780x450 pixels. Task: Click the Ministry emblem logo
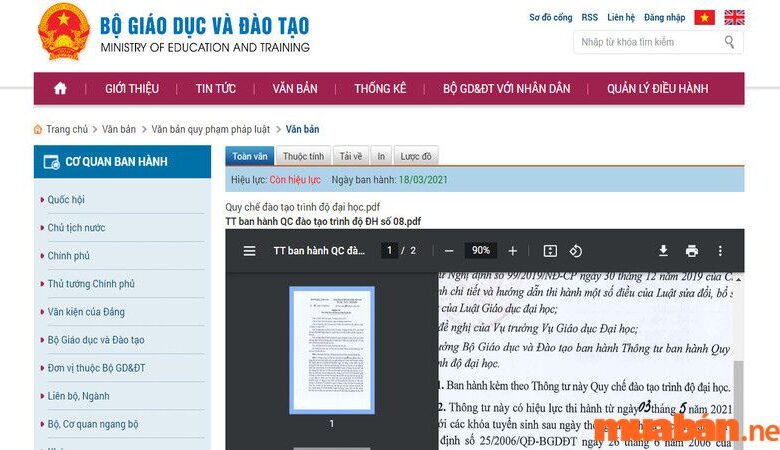coord(64,32)
